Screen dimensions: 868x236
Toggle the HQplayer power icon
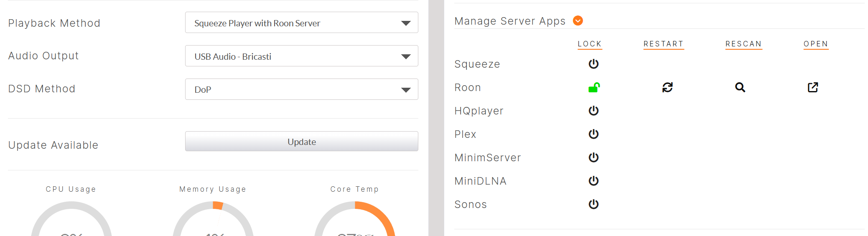click(593, 111)
